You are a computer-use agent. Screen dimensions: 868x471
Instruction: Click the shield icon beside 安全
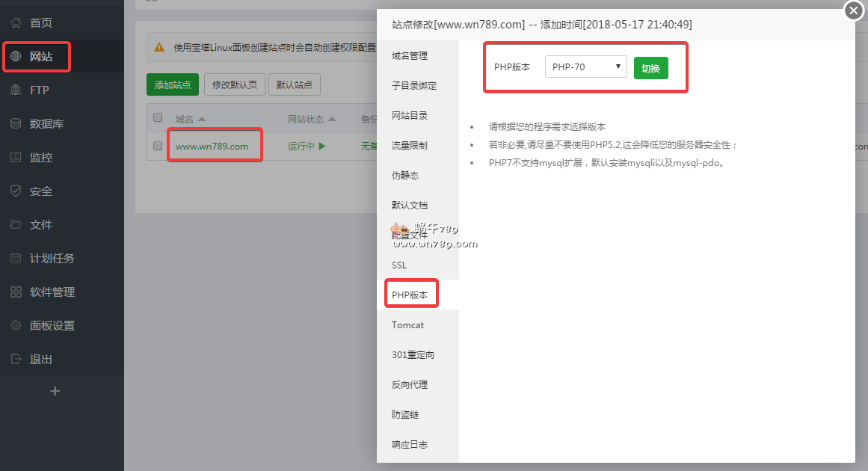pyautogui.click(x=16, y=191)
